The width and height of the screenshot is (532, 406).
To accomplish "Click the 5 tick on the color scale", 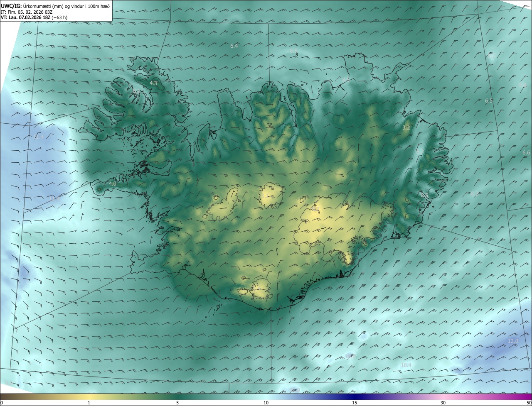I will tap(177, 403).
